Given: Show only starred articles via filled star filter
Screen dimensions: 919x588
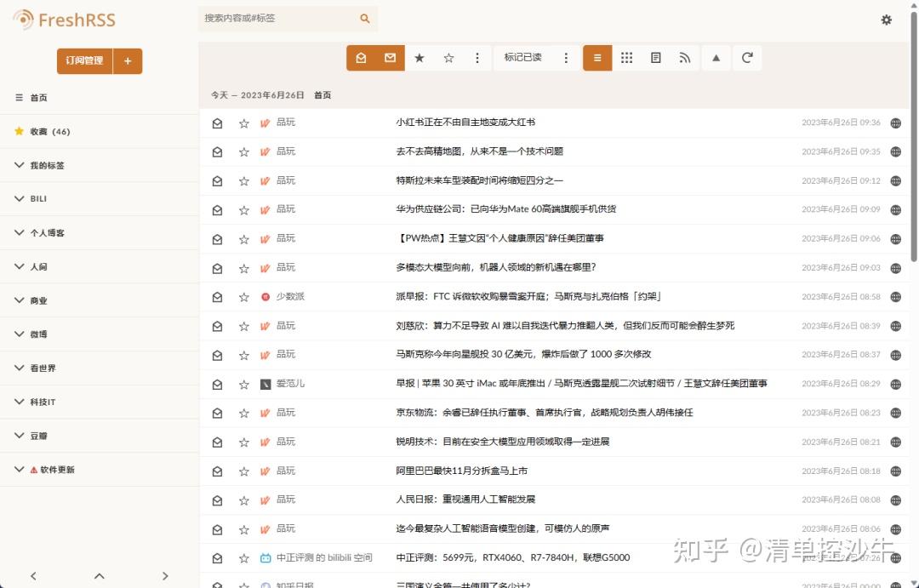Looking at the screenshot, I should tap(420, 58).
